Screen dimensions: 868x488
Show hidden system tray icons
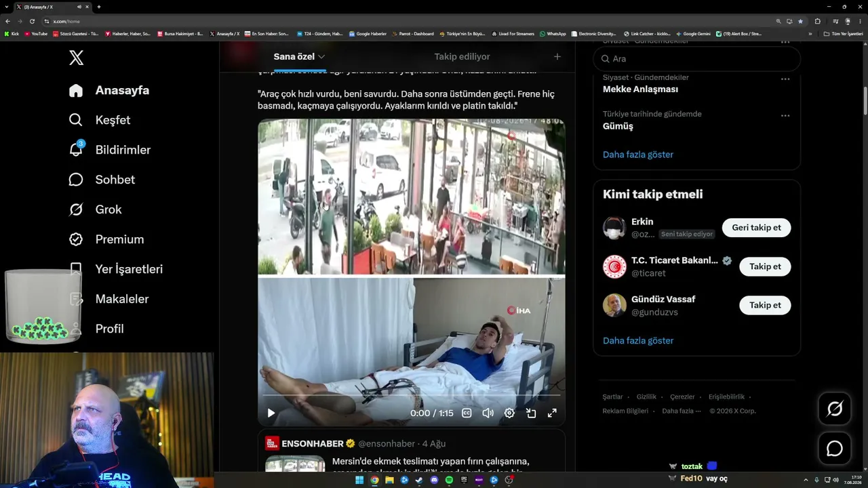pyautogui.click(x=806, y=480)
